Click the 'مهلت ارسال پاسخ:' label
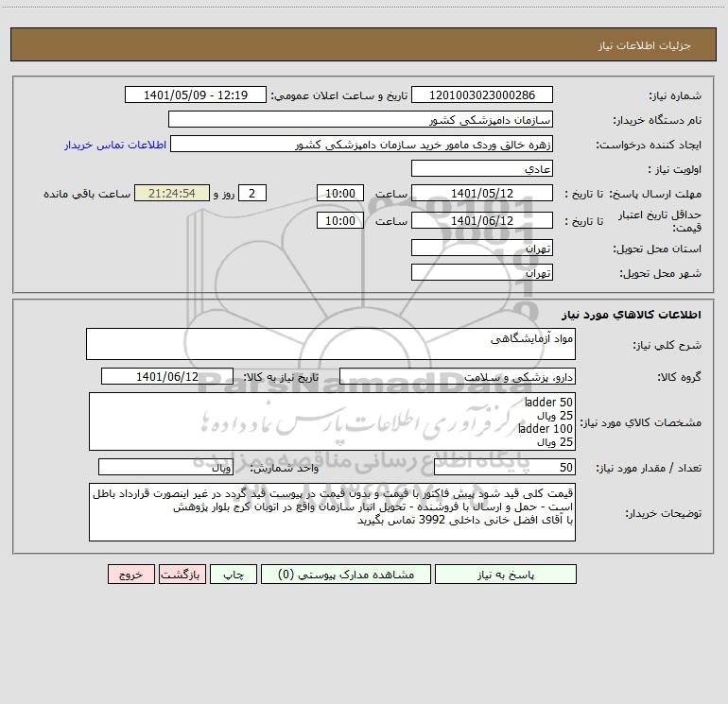 pos(655,194)
